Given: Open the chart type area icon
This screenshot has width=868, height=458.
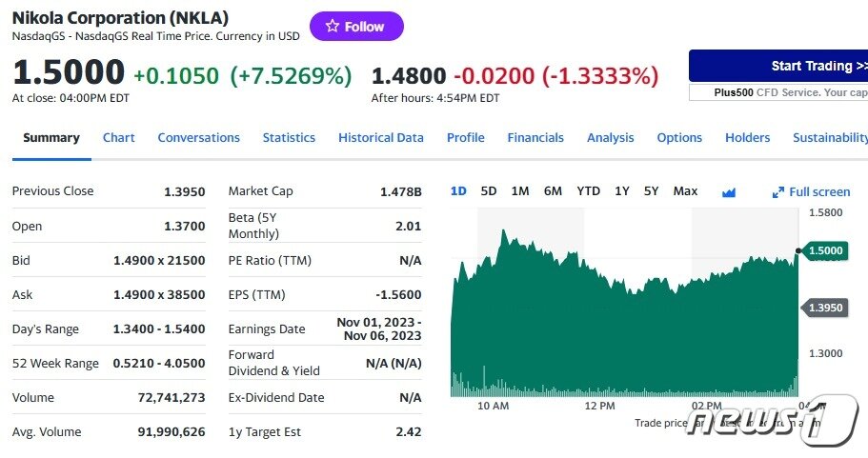Looking at the screenshot, I should [x=729, y=192].
